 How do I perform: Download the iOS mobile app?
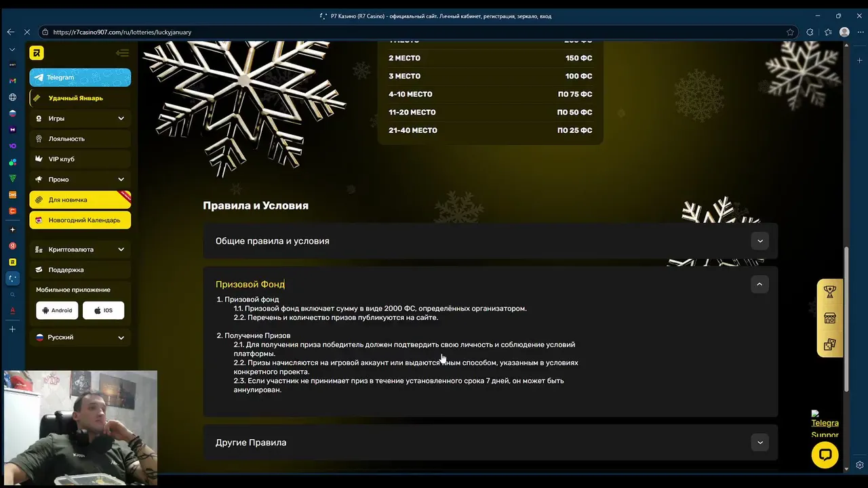103,310
